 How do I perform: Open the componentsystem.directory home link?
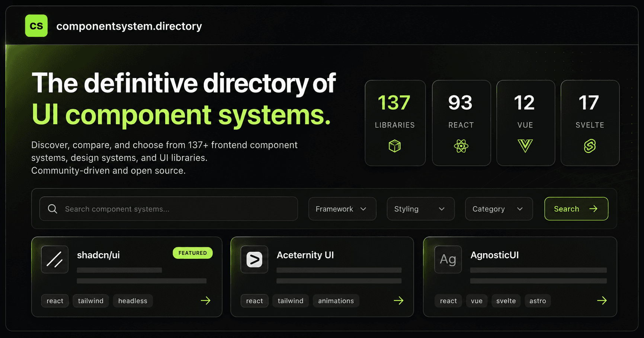click(129, 26)
